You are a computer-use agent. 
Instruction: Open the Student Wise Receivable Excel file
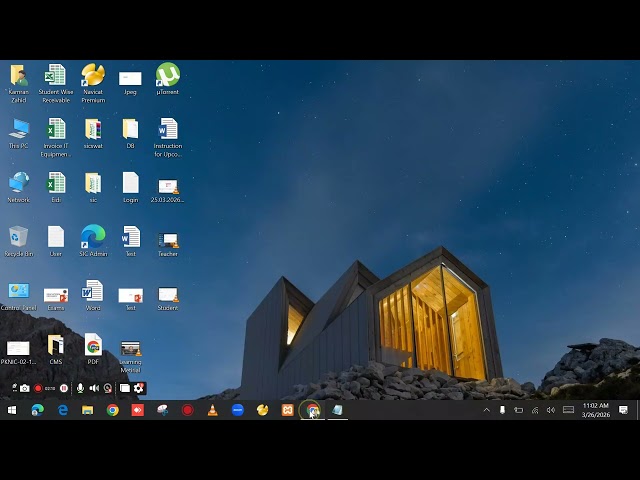pos(56,83)
